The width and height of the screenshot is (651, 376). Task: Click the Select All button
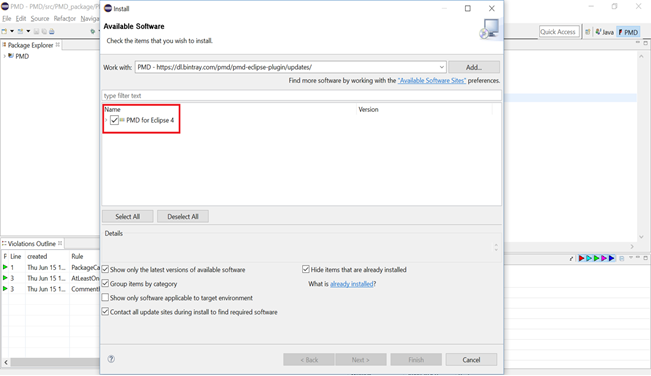pos(127,217)
